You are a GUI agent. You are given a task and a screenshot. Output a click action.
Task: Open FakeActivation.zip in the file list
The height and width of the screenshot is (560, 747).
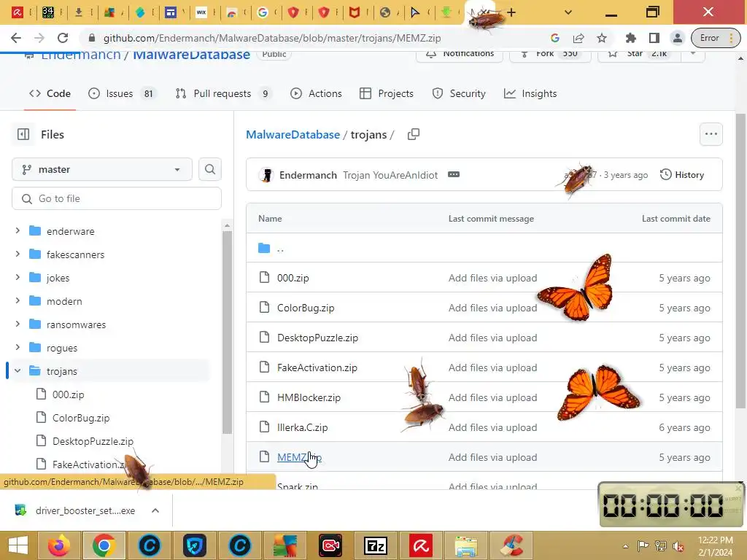(x=317, y=367)
